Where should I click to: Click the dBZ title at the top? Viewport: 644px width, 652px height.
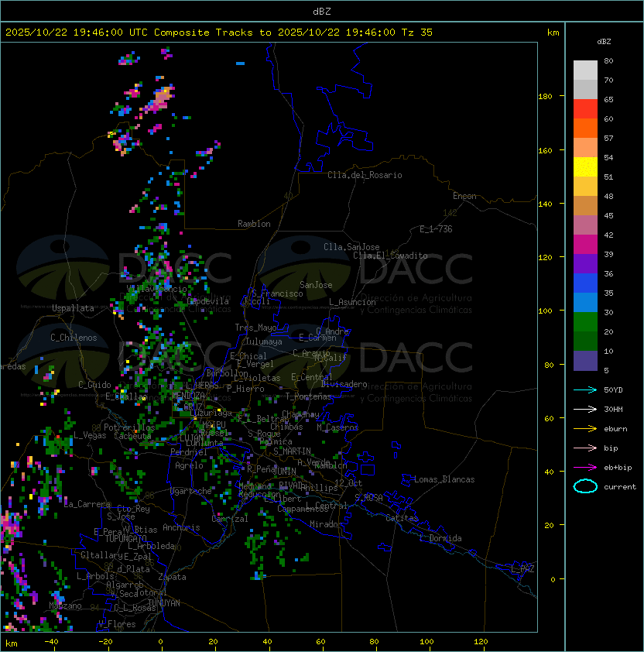click(322, 11)
